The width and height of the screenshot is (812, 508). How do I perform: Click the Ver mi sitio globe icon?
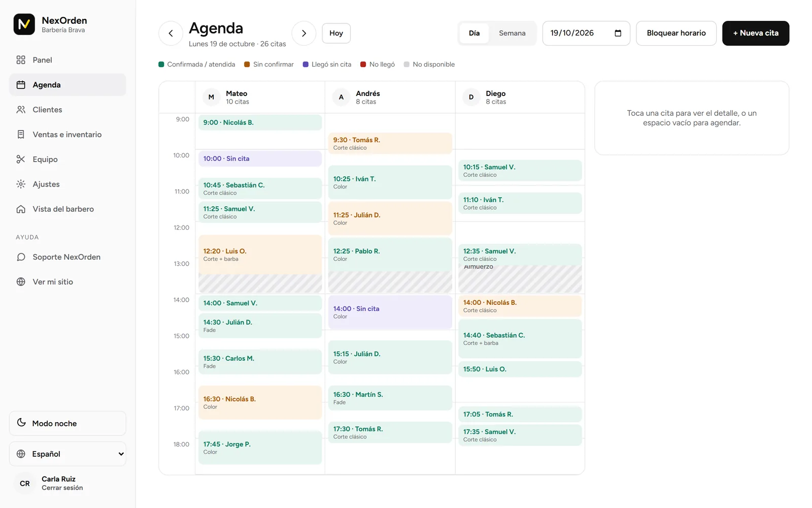pyautogui.click(x=21, y=282)
